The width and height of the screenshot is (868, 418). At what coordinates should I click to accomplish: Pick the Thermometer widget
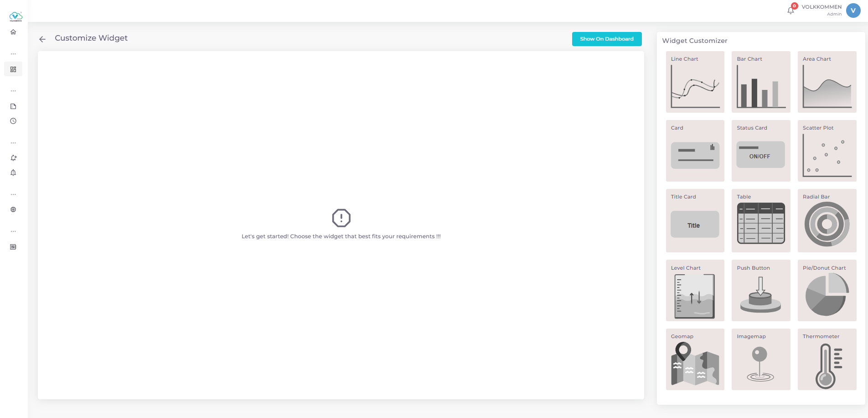click(x=827, y=360)
